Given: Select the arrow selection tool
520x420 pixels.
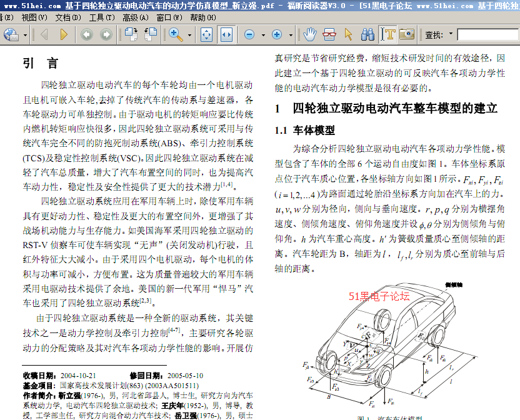Looking at the screenshot, I should (x=348, y=34).
